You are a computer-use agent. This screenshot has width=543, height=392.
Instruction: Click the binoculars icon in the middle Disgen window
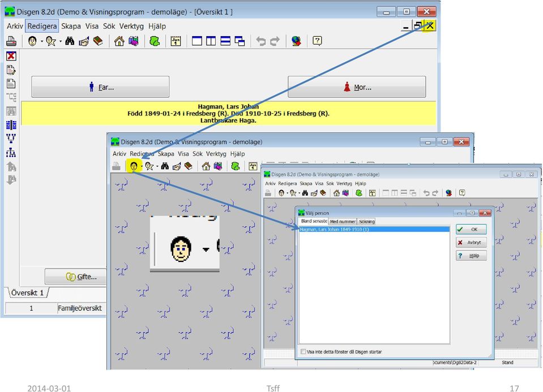click(165, 166)
